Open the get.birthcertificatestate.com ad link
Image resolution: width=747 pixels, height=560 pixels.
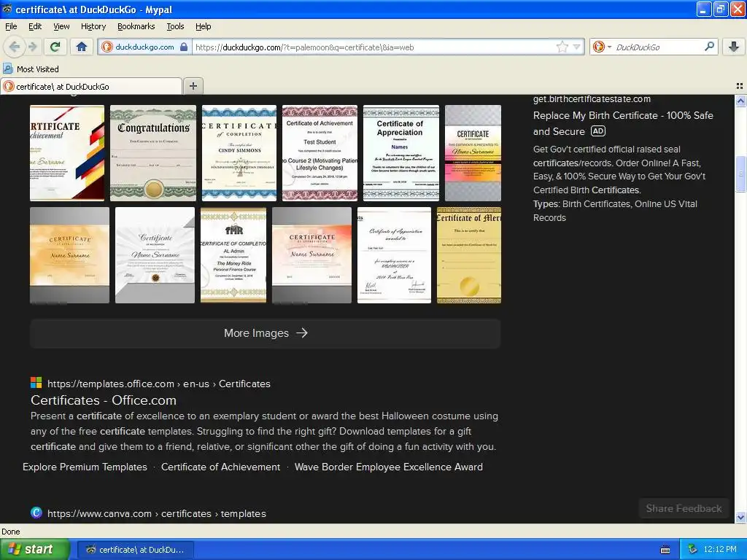(x=592, y=99)
